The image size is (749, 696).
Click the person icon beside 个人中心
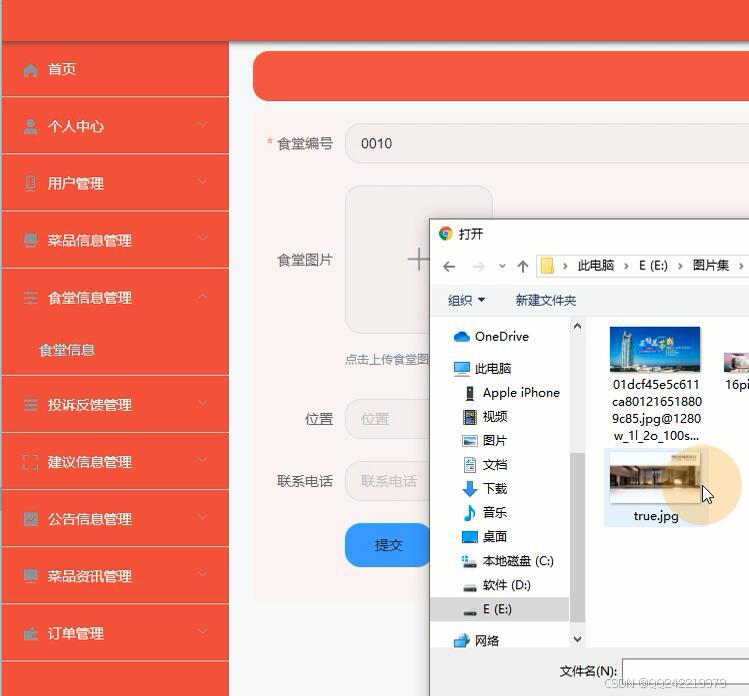31,127
